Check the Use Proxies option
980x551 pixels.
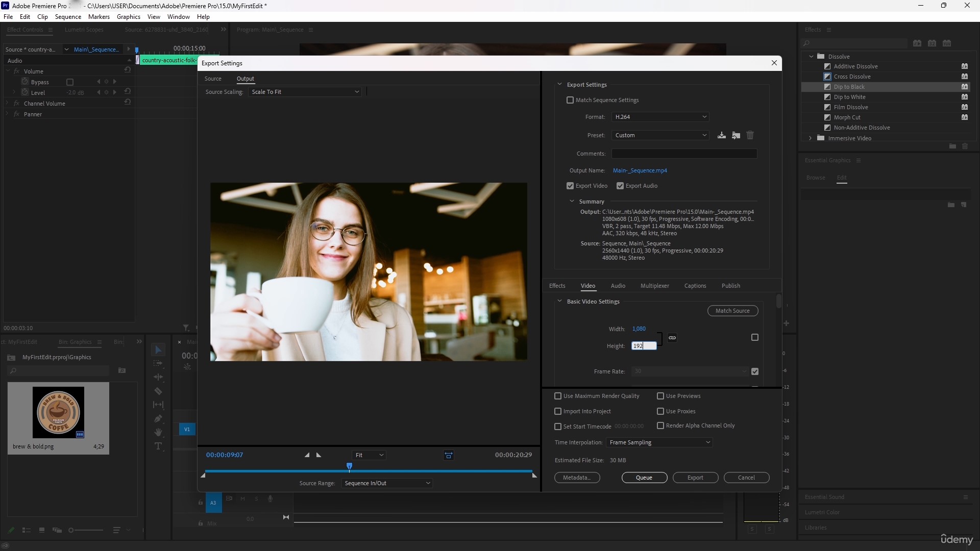(660, 411)
